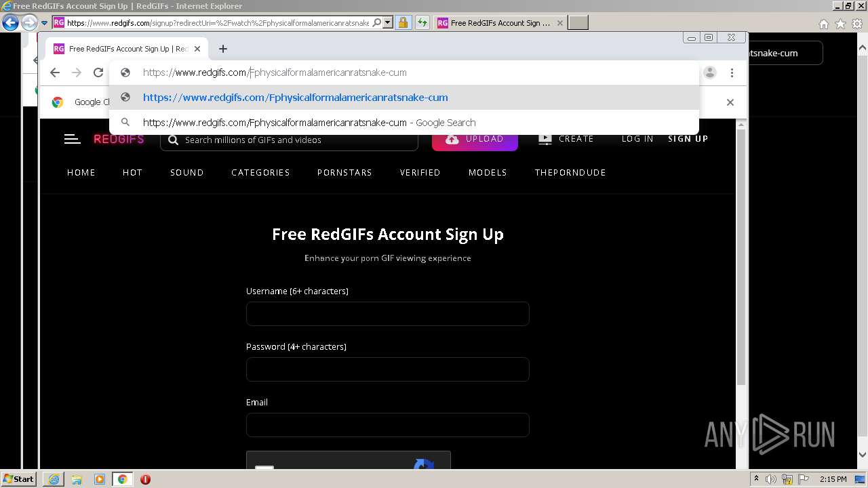Reload the page in Chrome

pos(98,73)
